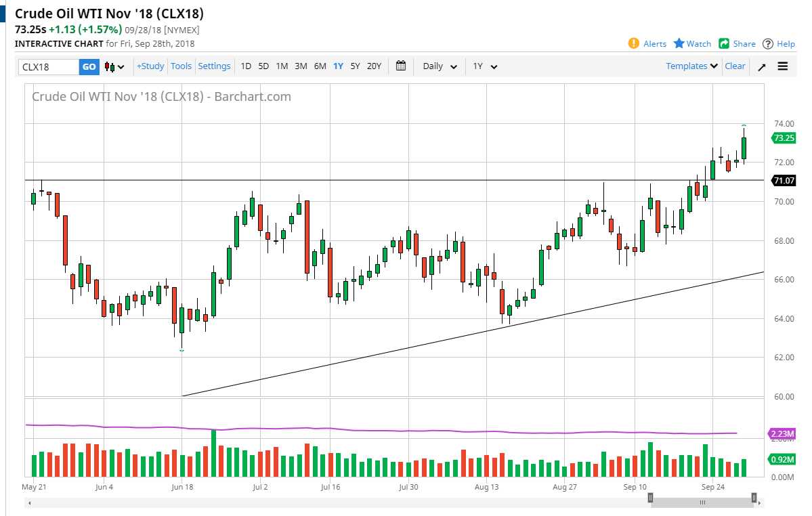Click the green Share icon
Viewport: 812px width, 516px height.
pyautogui.click(x=724, y=43)
